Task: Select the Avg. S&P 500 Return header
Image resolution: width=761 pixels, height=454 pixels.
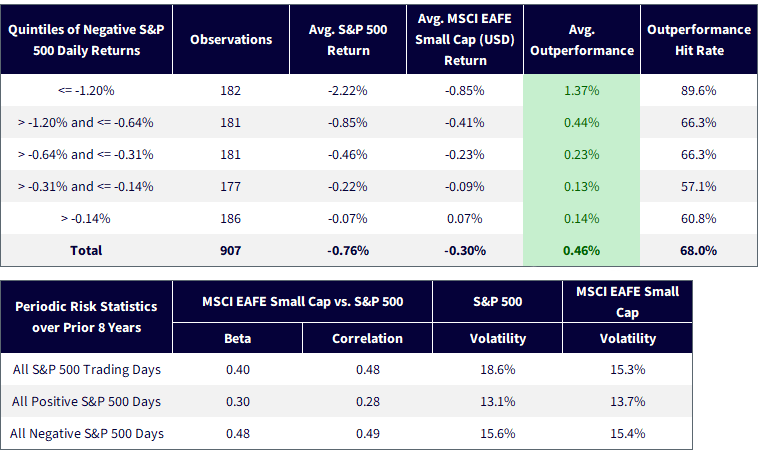Action: (x=348, y=40)
